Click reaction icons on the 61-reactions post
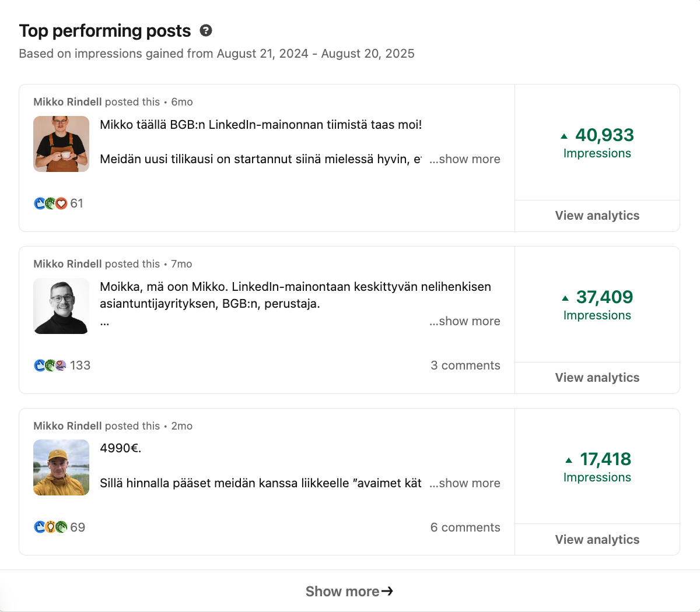The image size is (700, 612). click(51, 203)
